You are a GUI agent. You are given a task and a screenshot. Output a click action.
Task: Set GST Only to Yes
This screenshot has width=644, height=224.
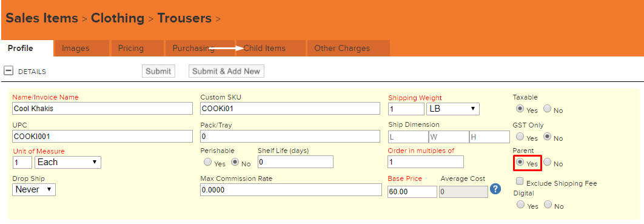520,137
